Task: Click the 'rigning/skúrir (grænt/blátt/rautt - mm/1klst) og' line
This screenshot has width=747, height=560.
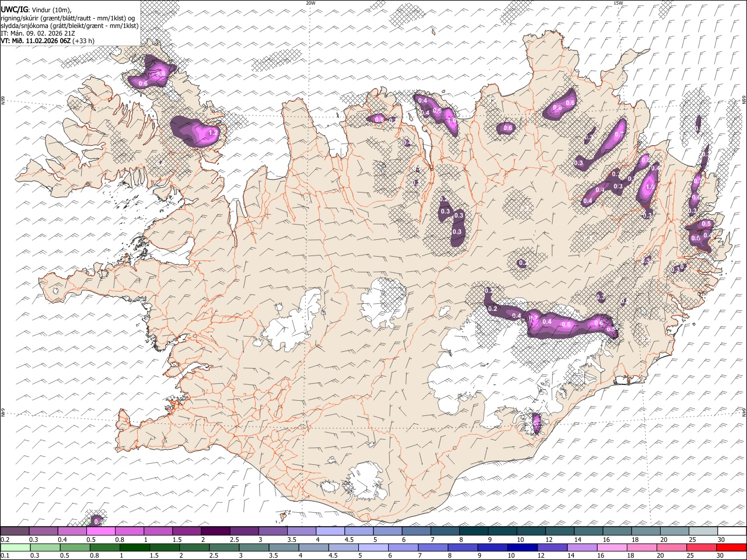Action: coord(68,17)
